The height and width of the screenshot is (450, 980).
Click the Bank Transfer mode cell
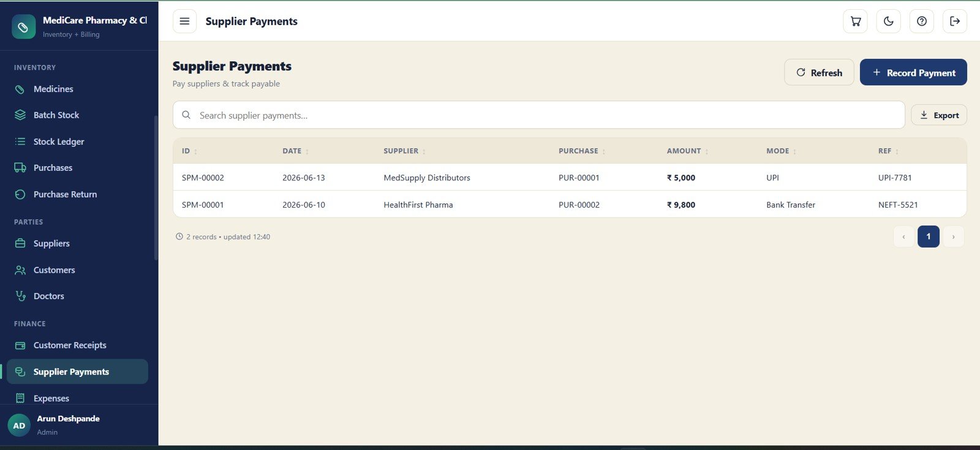coord(791,205)
